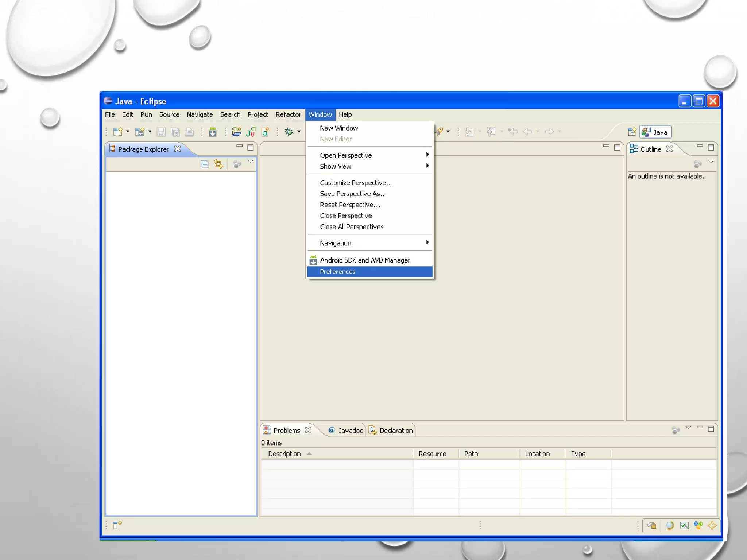Click the globe status bar icon
This screenshot has width=747, height=560.
coord(670,525)
